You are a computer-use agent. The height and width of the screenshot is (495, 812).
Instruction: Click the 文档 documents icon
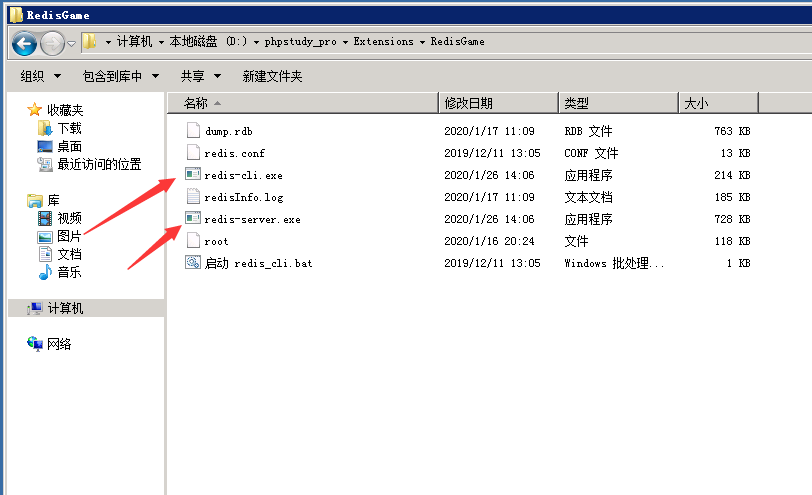point(45,254)
